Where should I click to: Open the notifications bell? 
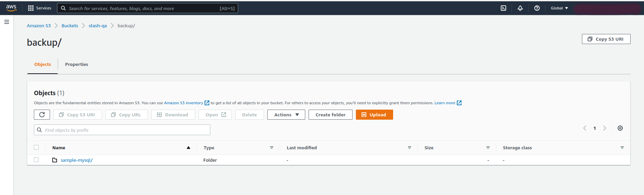520,8
